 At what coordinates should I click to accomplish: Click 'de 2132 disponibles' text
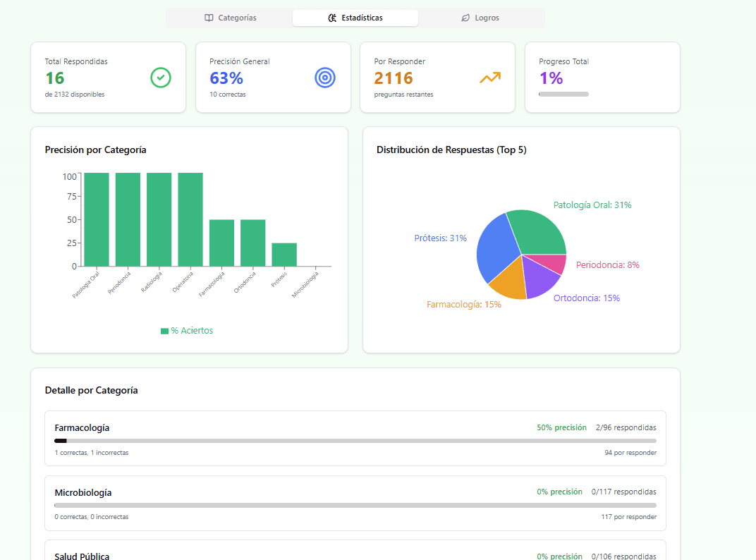[x=75, y=95]
